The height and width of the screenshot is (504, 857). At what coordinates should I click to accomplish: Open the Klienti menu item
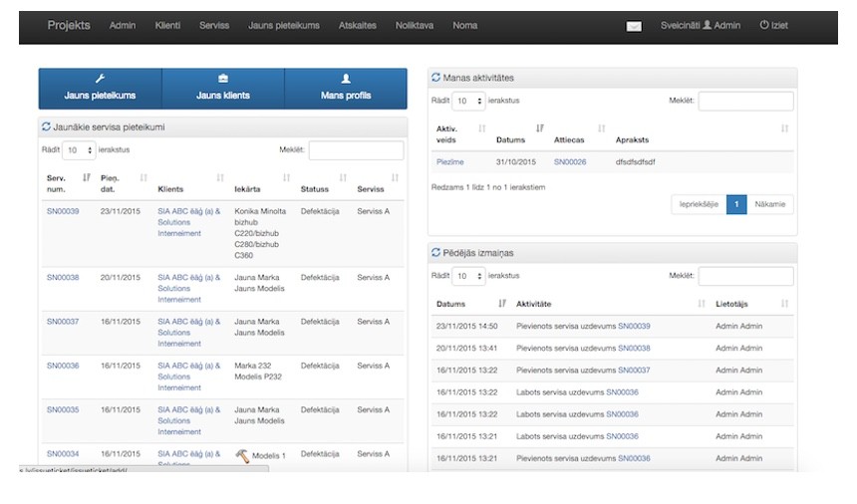coord(167,25)
